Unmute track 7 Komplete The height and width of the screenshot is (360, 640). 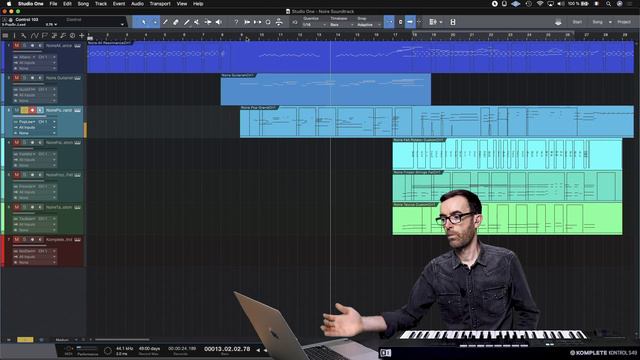click(17, 240)
